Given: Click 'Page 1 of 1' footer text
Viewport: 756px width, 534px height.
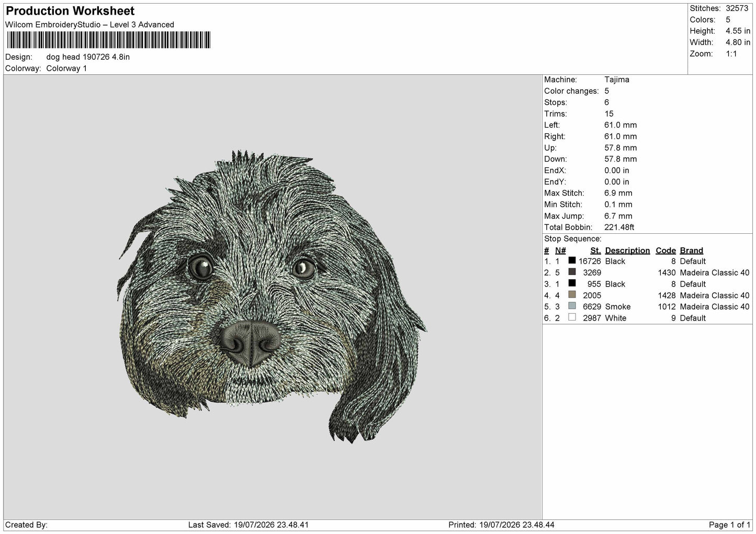Looking at the screenshot, I should (x=729, y=525).
